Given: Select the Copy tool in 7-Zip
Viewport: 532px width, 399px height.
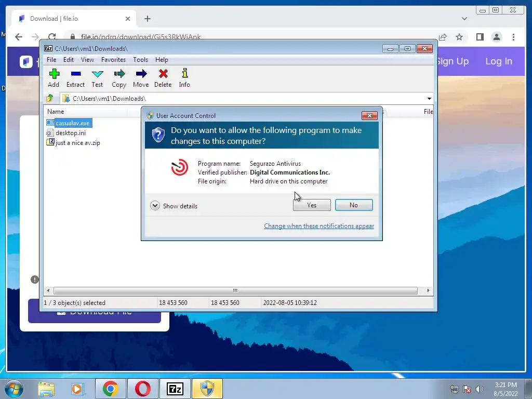Looking at the screenshot, I should [x=119, y=78].
